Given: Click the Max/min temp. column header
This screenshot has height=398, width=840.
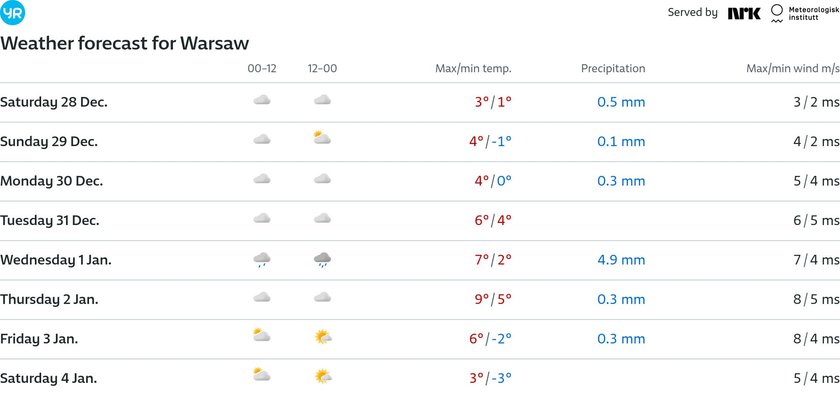Looking at the screenshot, I should pos(473,69).
